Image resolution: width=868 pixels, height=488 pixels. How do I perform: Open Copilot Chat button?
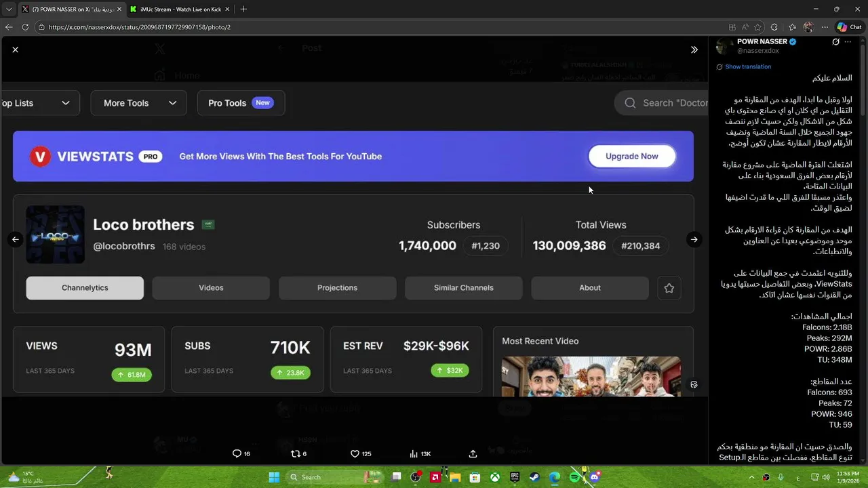click(849, 27)
